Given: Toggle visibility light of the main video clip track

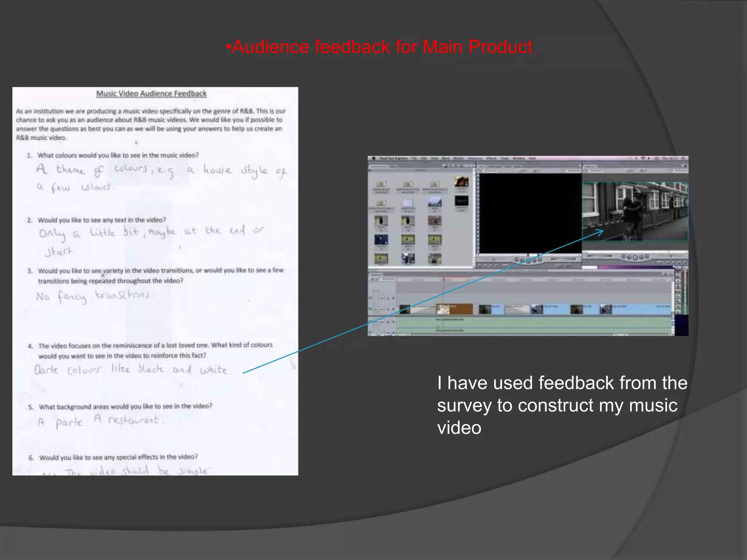Looking at the screenshot, I should click(x=371, y=309).
